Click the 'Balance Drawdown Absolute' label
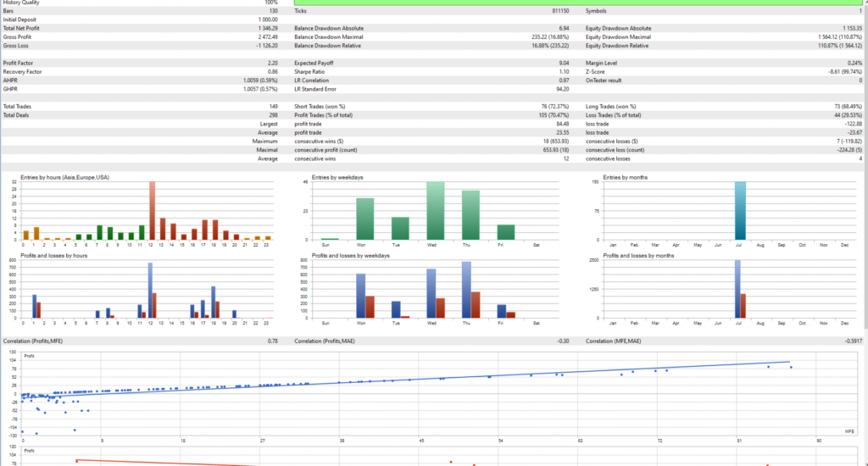 coord(329,28)
